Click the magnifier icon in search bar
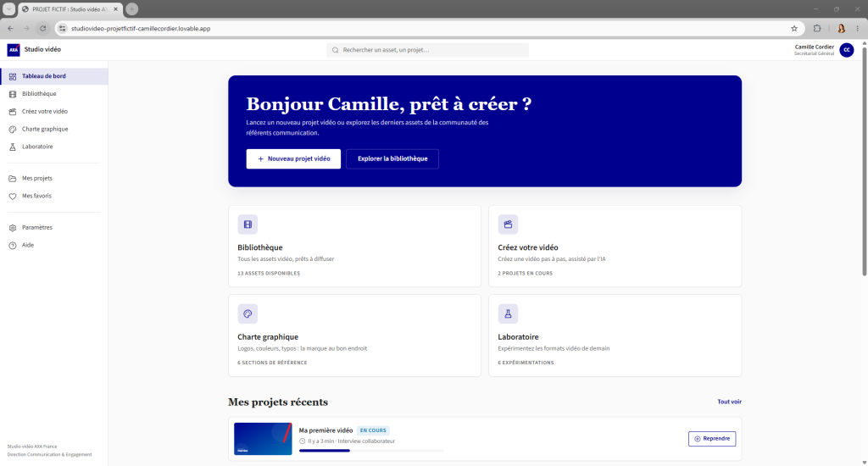The image size is (868, 466). 336,50
